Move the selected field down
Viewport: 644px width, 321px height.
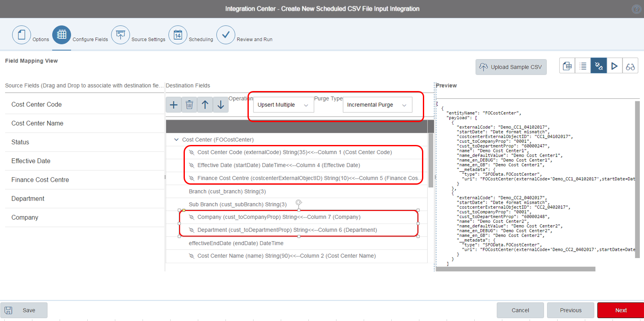pos(221,104)
